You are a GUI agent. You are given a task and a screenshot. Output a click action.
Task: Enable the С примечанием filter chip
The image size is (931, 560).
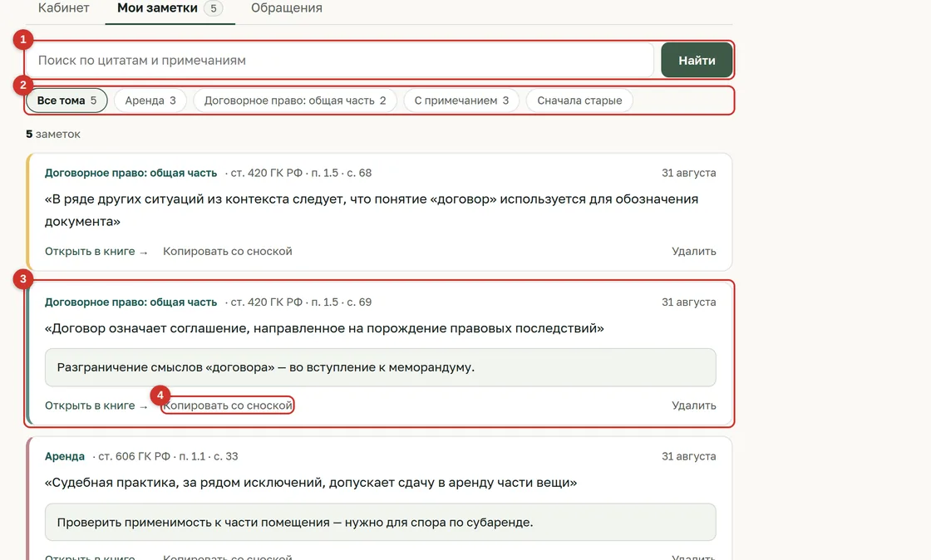461,101
